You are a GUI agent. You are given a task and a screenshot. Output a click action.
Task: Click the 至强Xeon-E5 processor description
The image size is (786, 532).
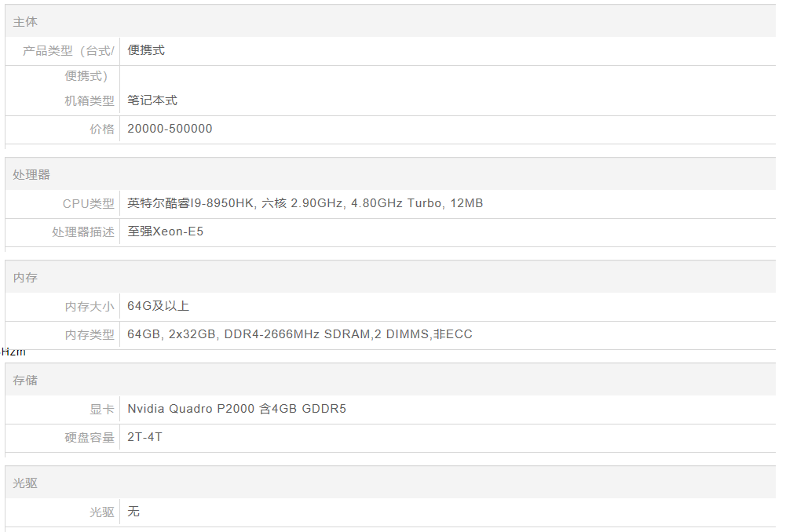coord(165,231)
